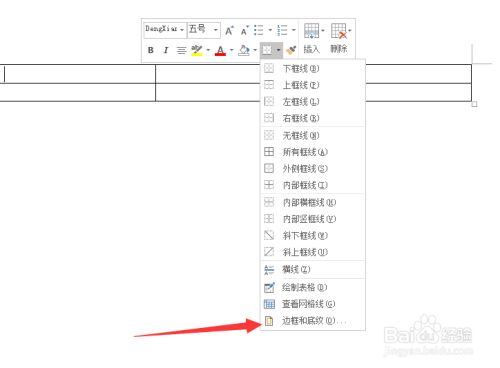Toggle 查看网格线(G) view gridlines
The height and width of the screenshot is (368, 500).
[x=313, y=304]
